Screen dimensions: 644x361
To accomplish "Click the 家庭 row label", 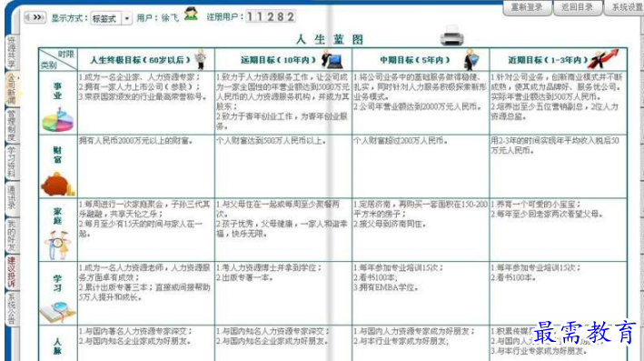I will [57, 216].
